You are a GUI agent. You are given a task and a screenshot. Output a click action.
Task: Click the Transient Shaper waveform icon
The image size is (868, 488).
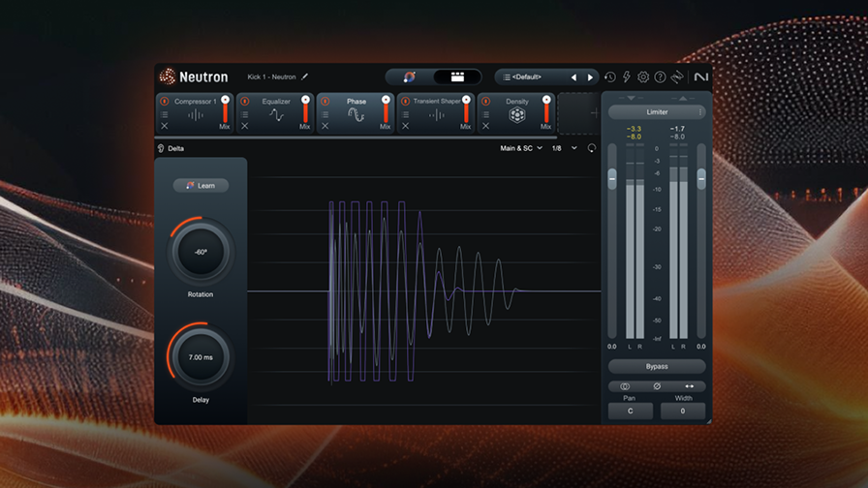(x=436, y=115)
